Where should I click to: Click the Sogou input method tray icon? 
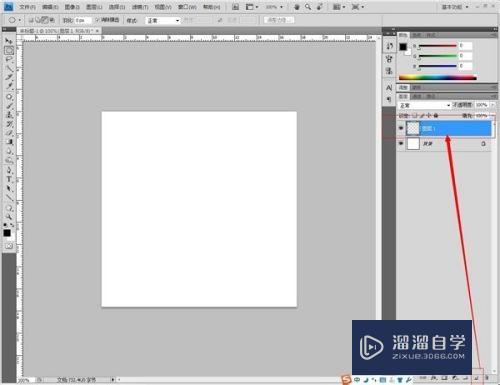[347, 380]
